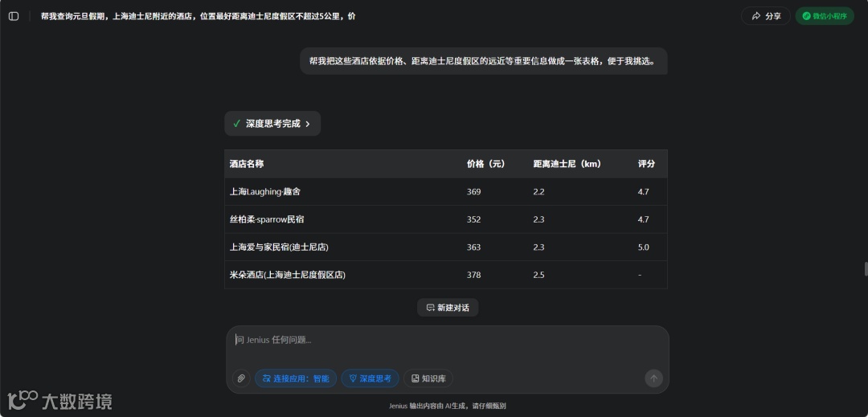This screenshot has width=868, height=417.
Task: Toggle the 深度思考 mode
Action: click(370, 378)
